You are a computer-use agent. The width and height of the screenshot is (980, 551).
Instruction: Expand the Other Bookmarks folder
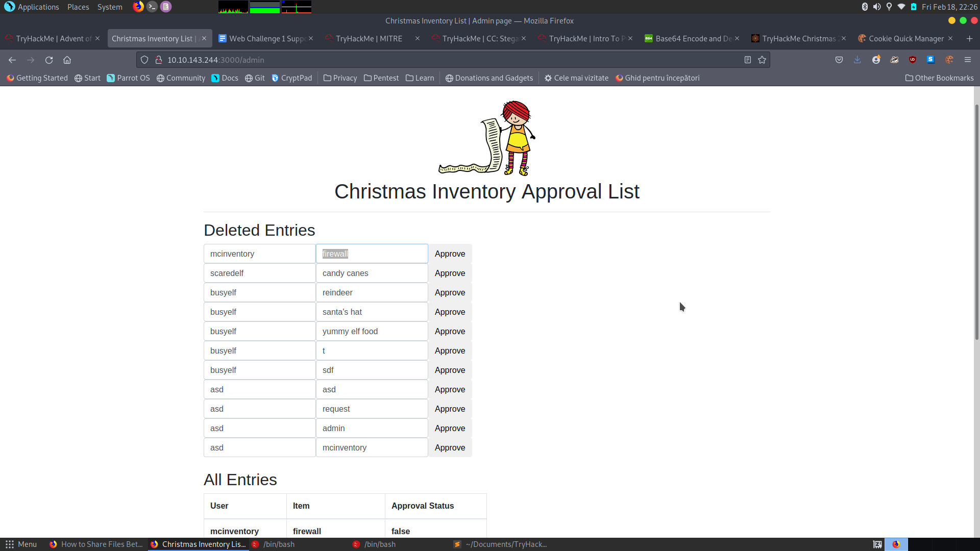pyautogui.click(x=939, y=78)
